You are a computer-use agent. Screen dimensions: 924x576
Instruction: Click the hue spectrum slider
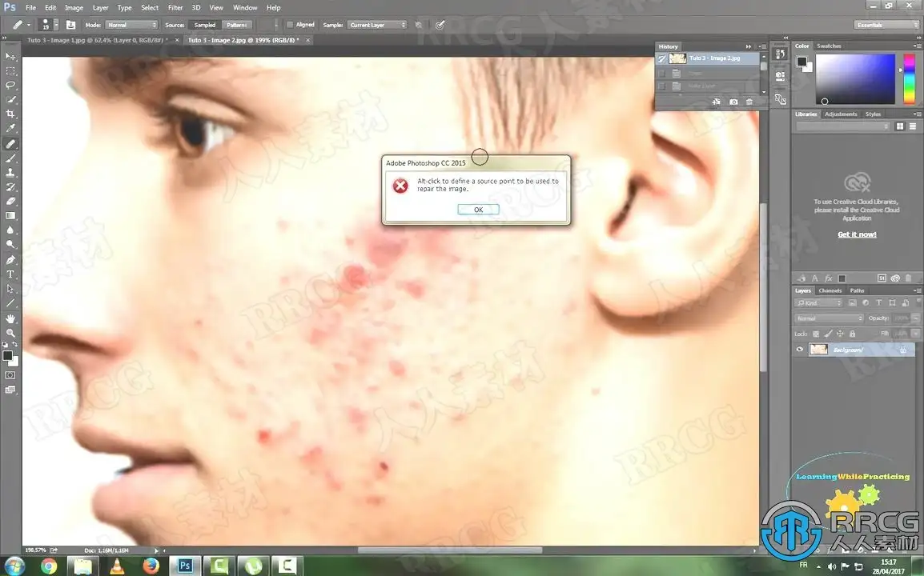click(x=909, y=79)
